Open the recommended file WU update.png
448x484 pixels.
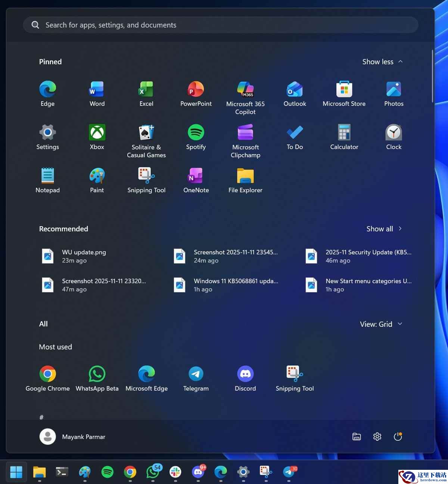pyautogui.click(x=84, y=256)
